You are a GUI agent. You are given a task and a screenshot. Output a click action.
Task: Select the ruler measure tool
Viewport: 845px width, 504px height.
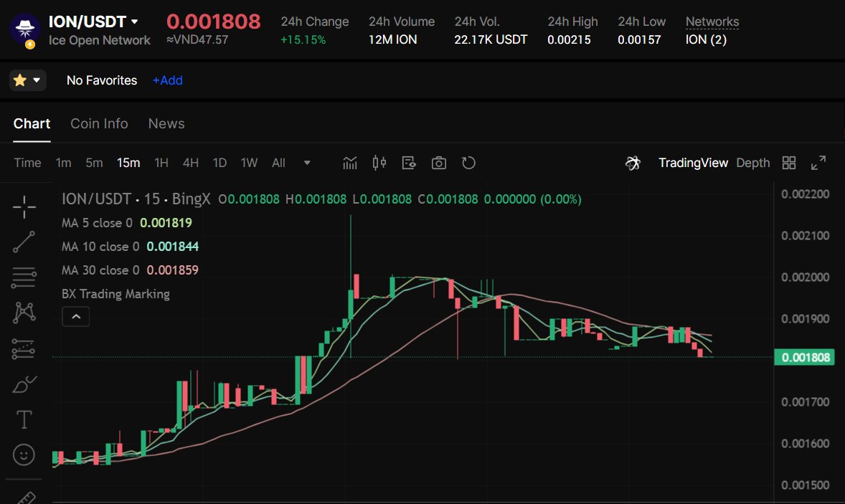25,497
